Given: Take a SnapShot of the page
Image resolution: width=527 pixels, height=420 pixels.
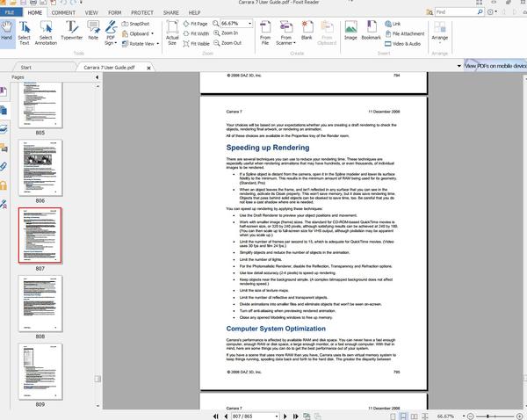Looking at the screenshot, I should (x=135, y=24).
